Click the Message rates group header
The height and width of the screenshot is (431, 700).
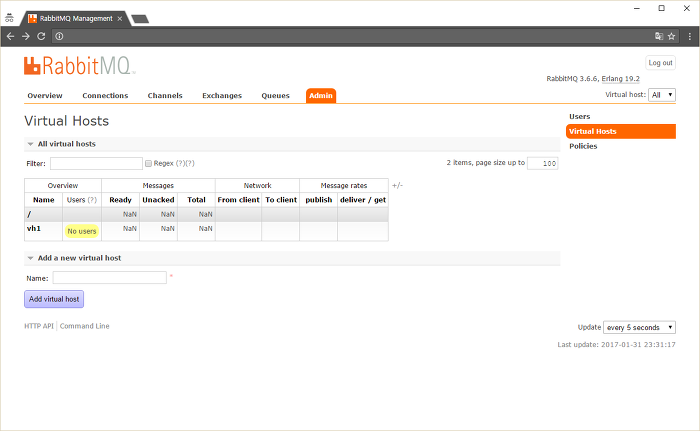pos(344,185)
